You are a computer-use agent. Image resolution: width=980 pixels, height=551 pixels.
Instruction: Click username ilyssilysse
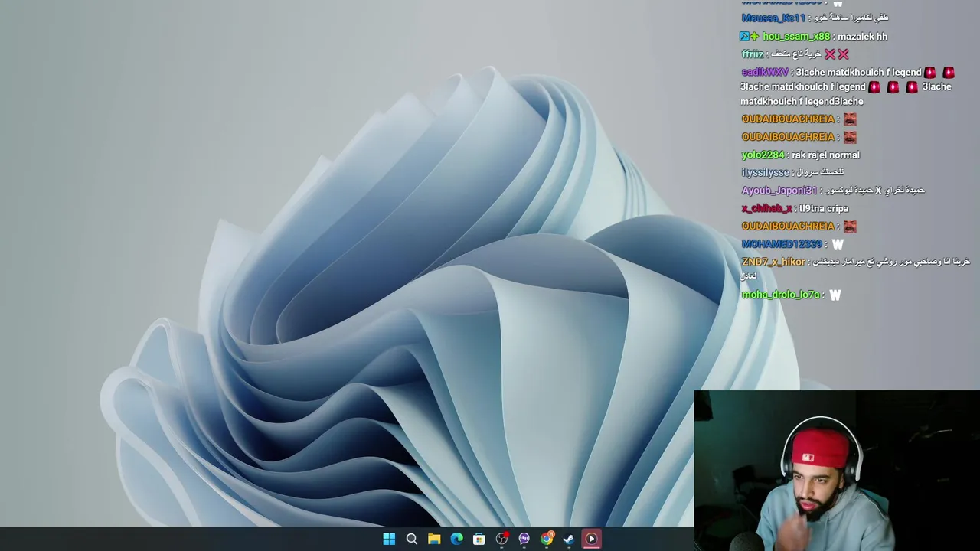click(765, 172)
